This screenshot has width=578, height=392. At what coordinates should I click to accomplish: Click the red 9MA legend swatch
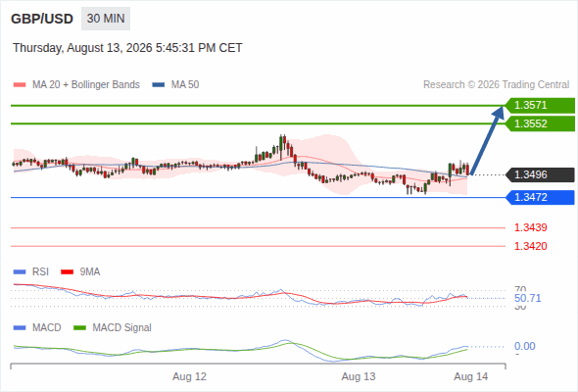pyautogui.click(x=67, y=272)
